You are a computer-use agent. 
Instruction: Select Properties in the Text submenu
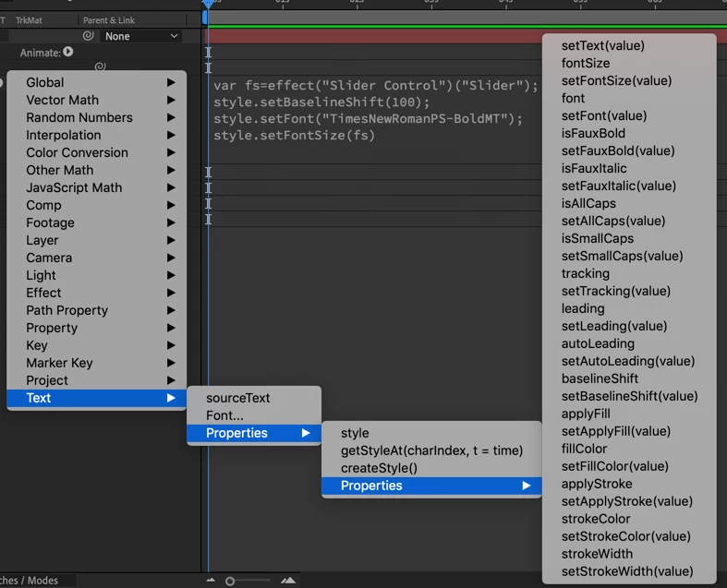click(x=254, y=433)
